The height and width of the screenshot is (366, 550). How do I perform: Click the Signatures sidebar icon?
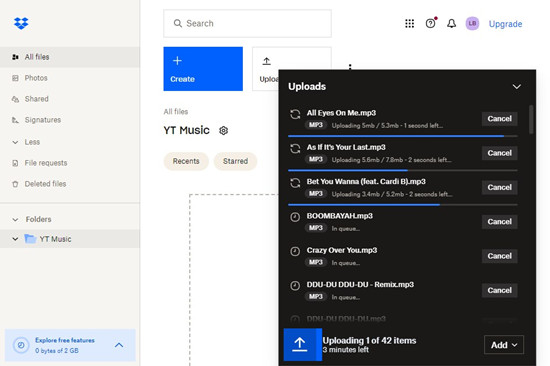[x=15, y=120]
